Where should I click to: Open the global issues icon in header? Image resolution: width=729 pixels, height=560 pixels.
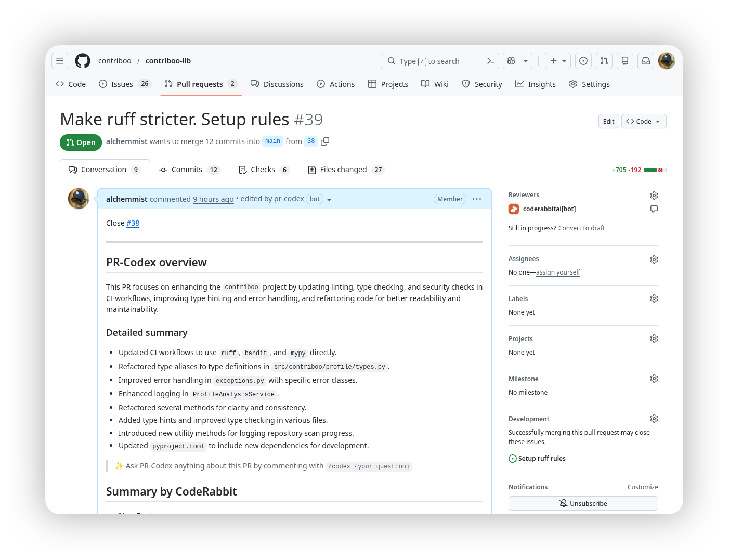click(x=583, y=61)
